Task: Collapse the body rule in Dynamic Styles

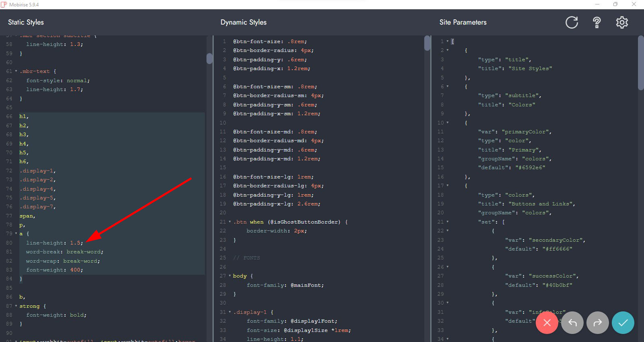Action: click(x=230, y=276)
